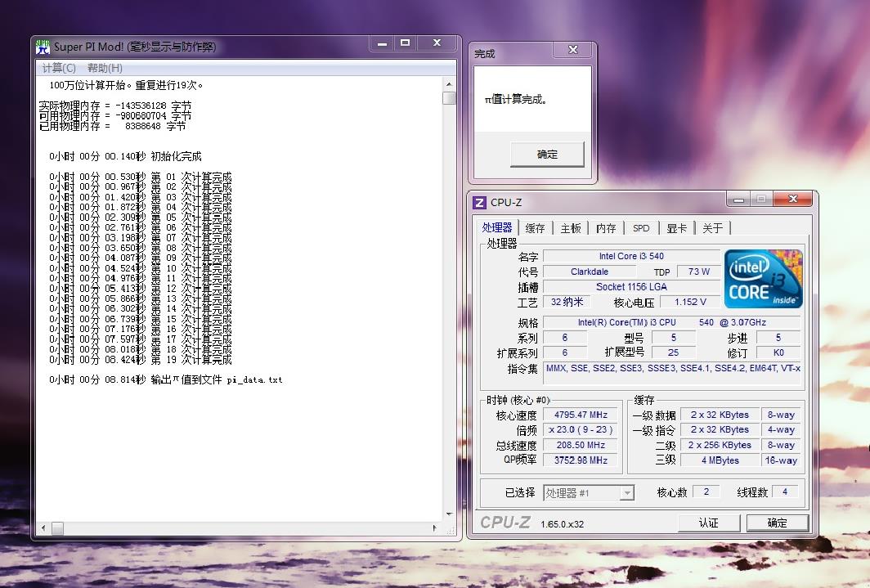Click the 08.424秒 第 19 次计算完成 line
Viewport: 870px width, 588px height.
point(140,360)
